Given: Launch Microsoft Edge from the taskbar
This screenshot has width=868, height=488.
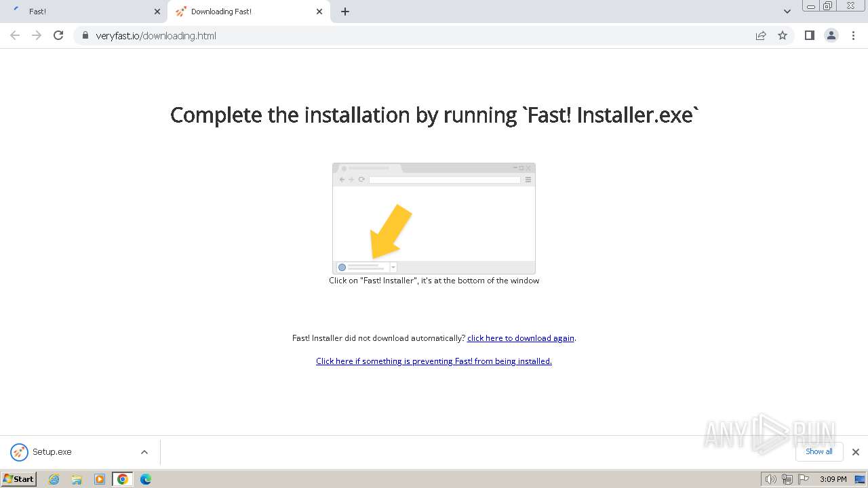Looking at the screenshot, I should 146,479.
